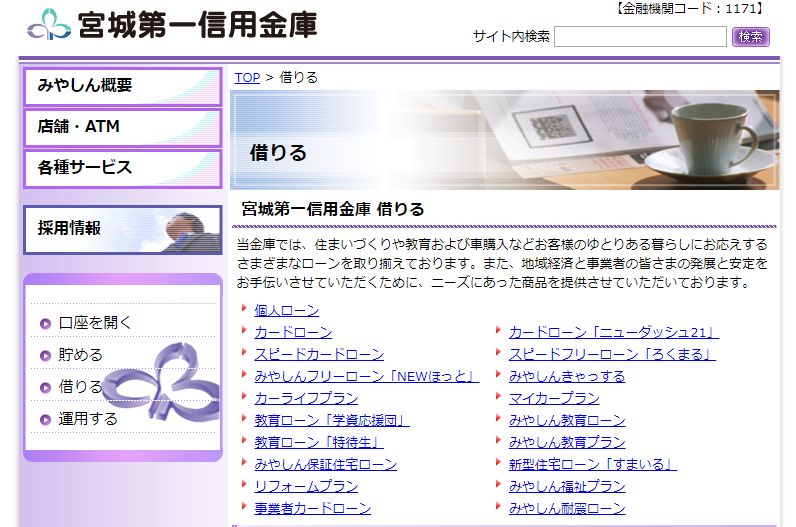Open the みやしん概要 menu item

click(x=123, y=87)
